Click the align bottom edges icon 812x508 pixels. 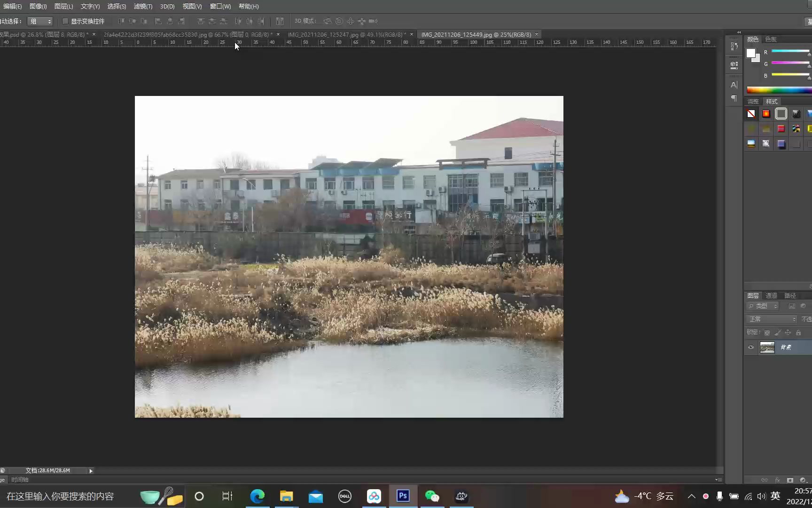(x=144, y=21)
